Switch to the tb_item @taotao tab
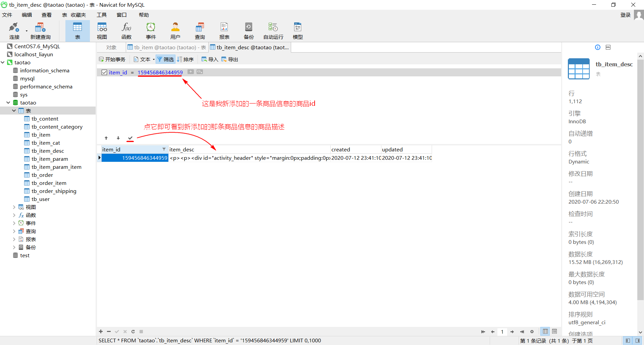 (x=167, y=48)
